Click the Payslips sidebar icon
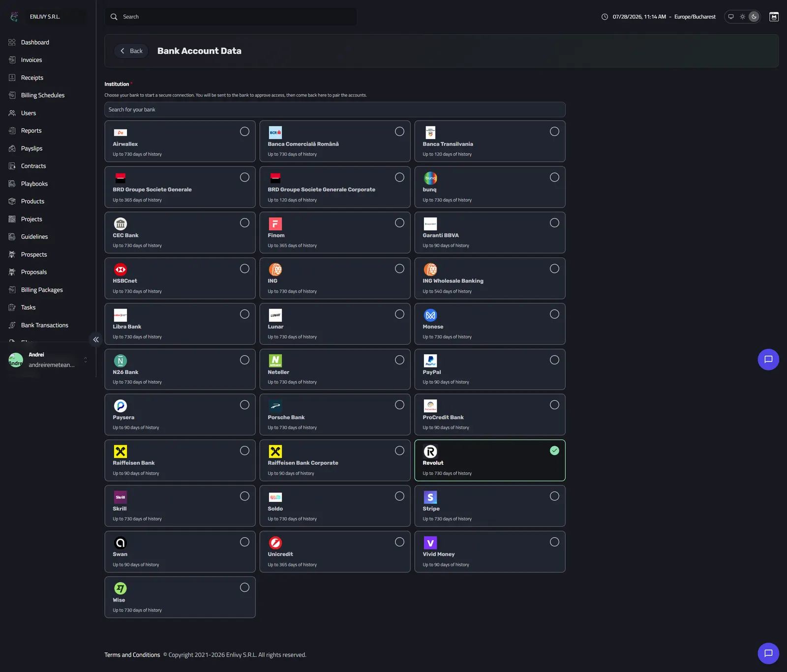The image size is (787, 672). [12, 149]
